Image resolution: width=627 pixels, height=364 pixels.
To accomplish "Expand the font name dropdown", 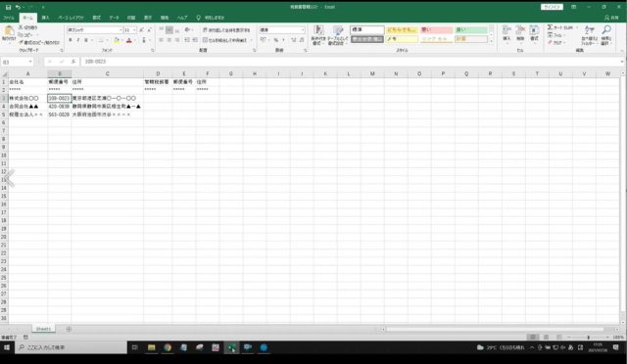I will 121,30.
